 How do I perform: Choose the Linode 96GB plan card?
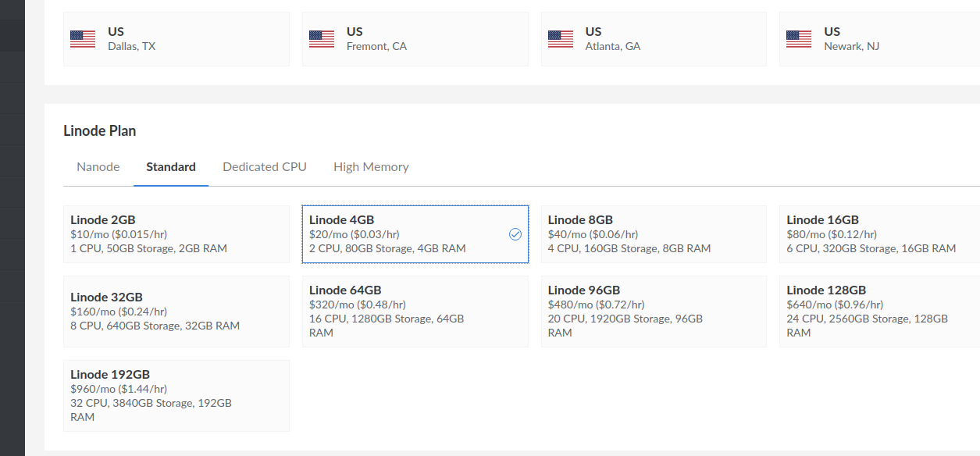654,312
